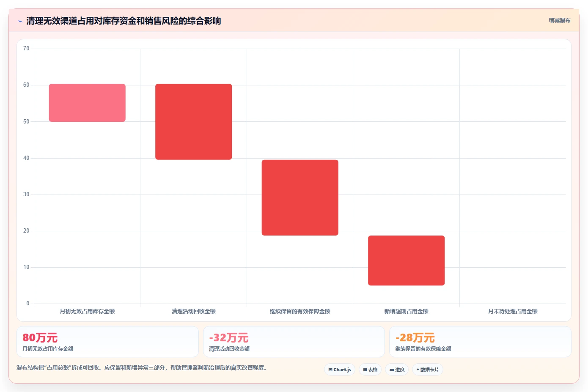Click the 80万元 data card value
Viewport: 588px width, 392px height.
pyautogui.click(x=40, y=338)
